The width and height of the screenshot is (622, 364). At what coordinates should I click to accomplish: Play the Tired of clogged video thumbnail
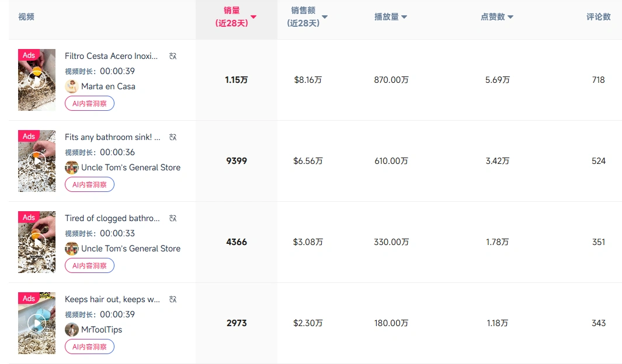click(x=37, y=242)
